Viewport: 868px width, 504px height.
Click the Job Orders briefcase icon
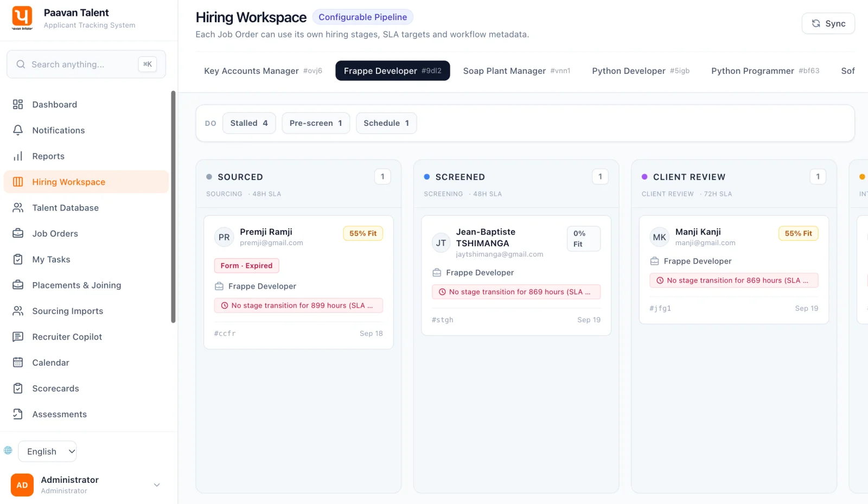(x=18, y=233)
